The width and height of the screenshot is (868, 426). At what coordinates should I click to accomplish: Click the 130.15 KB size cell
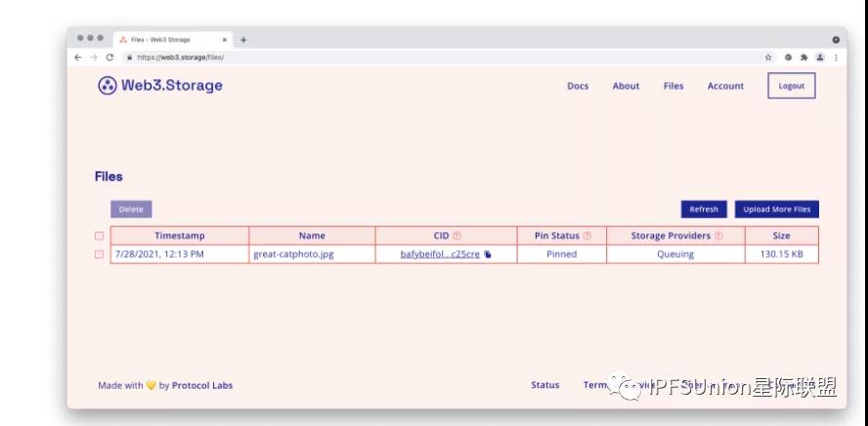click(x=782, y=254)
